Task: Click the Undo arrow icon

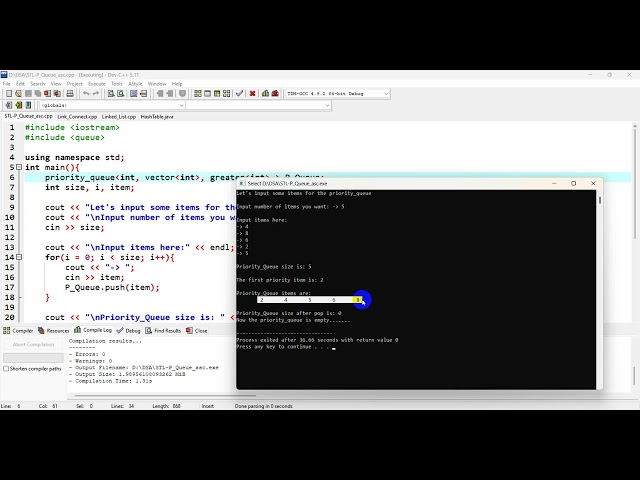Action: click(86, 93)
